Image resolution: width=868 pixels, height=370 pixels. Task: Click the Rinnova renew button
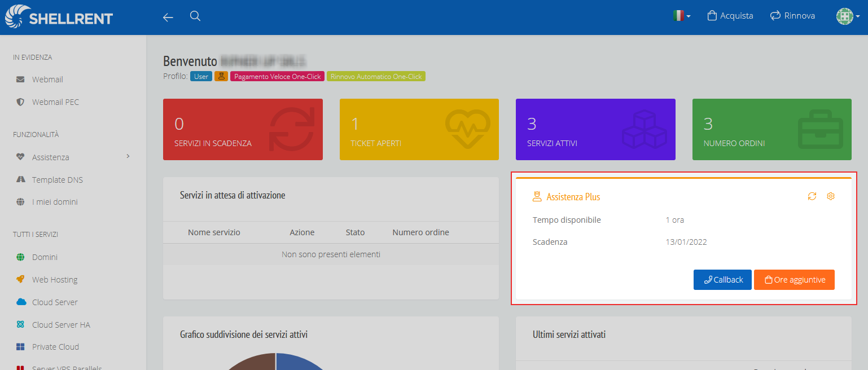792,16
